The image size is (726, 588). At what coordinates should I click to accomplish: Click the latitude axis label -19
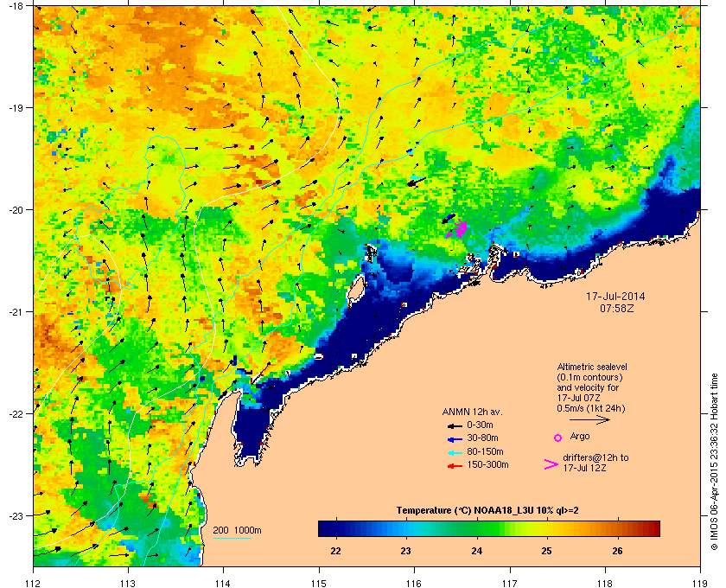[x=16, y=108]
